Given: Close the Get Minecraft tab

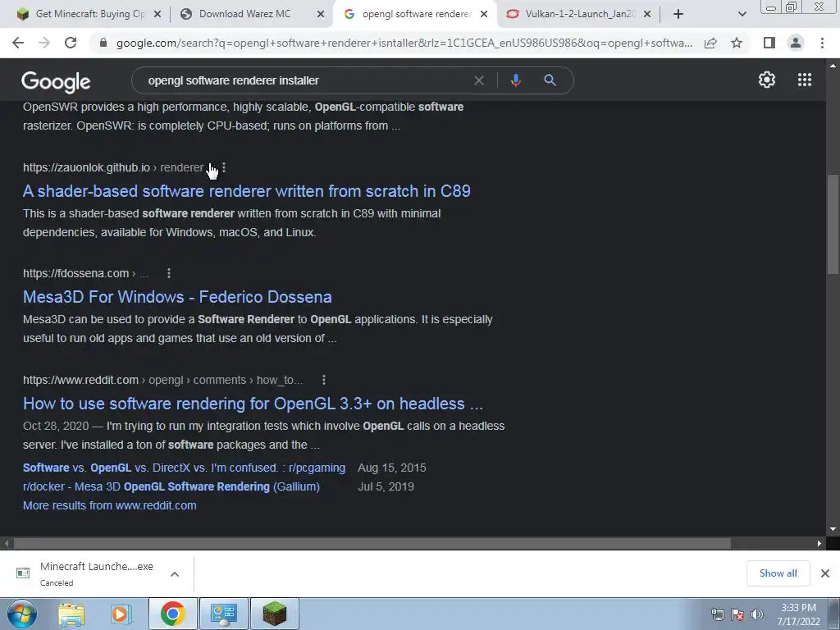Looking at the screenshot, I should point(157,15).
